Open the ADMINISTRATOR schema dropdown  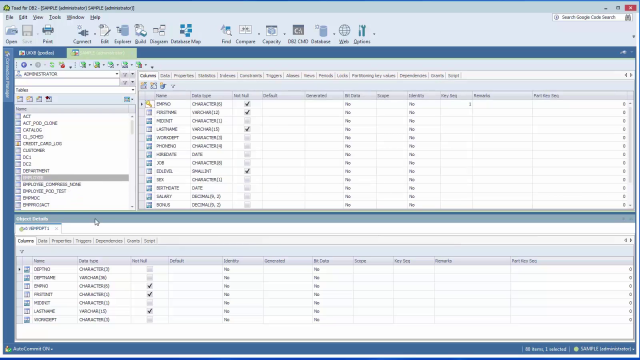(x=117, y=74)
